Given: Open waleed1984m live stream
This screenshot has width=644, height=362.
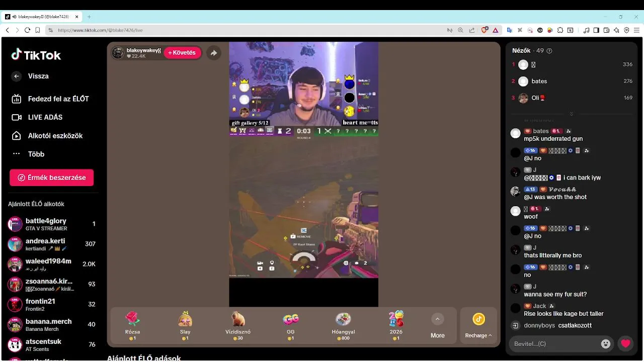Looking at the screenshot, I should pyautogui.click(x=51, y=264).
